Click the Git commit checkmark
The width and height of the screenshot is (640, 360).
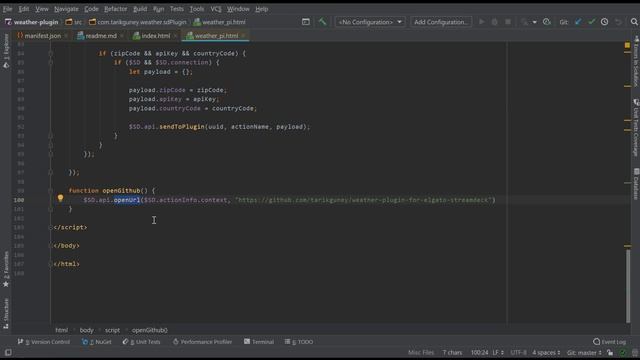[591, 22]
